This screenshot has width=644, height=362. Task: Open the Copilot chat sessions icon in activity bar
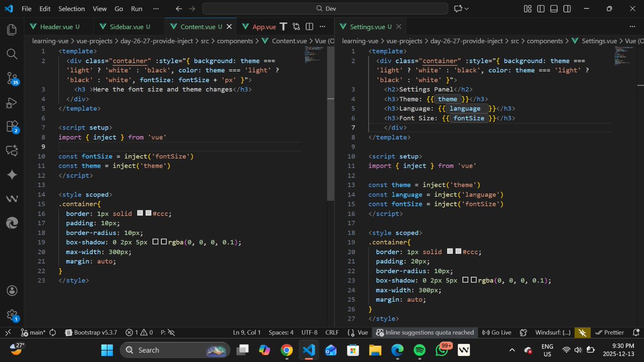click(x=12, y=151)
